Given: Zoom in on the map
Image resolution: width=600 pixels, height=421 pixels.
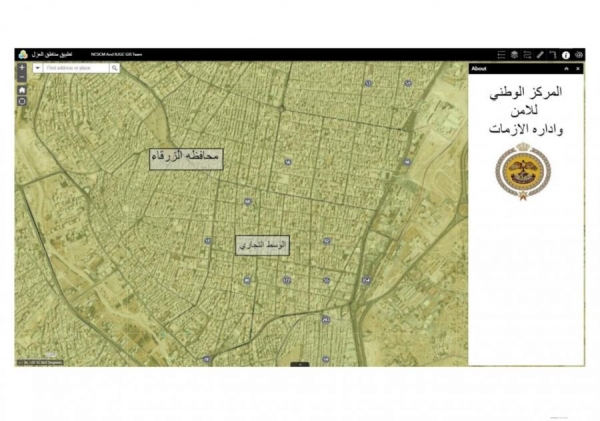Looking at the screenshot, I should click(22, 68).
